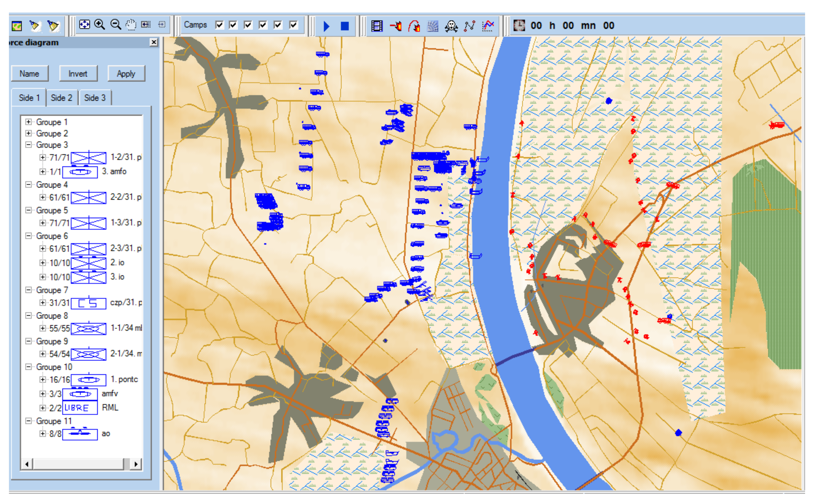
Task: Click the zoom out magnifier icon
Action: [x=115, y=25]
